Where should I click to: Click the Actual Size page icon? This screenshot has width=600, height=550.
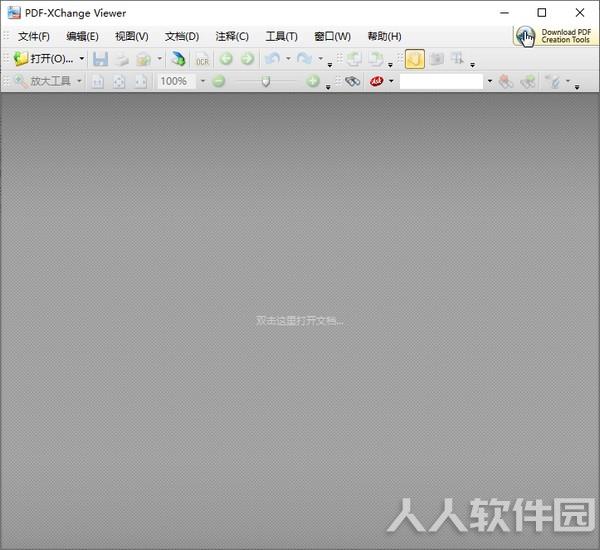[x=98, y=82]
